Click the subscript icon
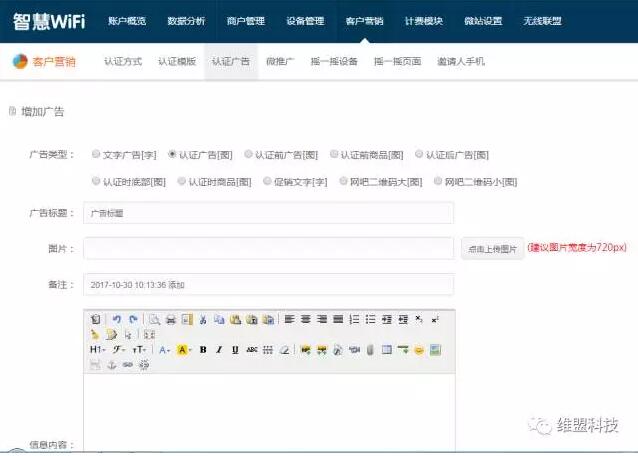The width and height of the screenshot is (638, 456). 419,319
